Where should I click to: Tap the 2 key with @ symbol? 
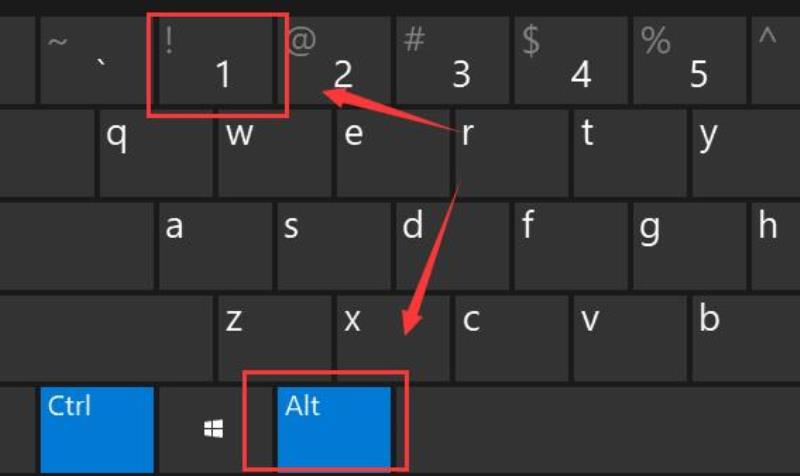tap(334, 60)
